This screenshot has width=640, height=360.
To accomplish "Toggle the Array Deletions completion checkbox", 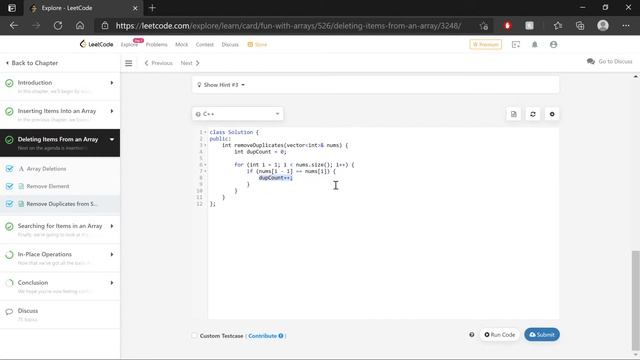I will coord(9,169).
